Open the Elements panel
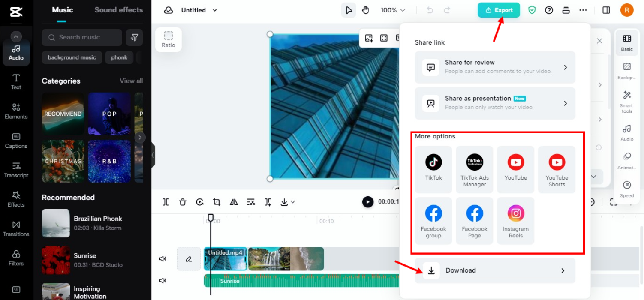The width and height of the screenshot is (644, 300). pyautogui.click(x=16, y=111)
